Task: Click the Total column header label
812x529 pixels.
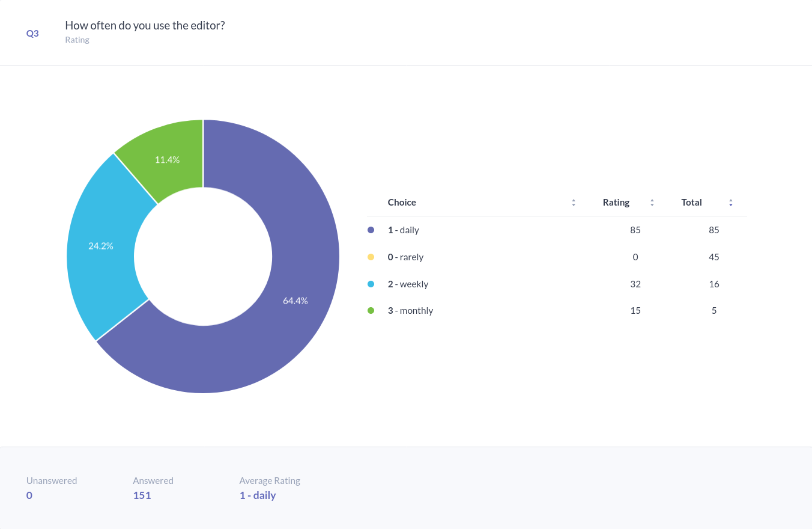Action: point(691,203)
